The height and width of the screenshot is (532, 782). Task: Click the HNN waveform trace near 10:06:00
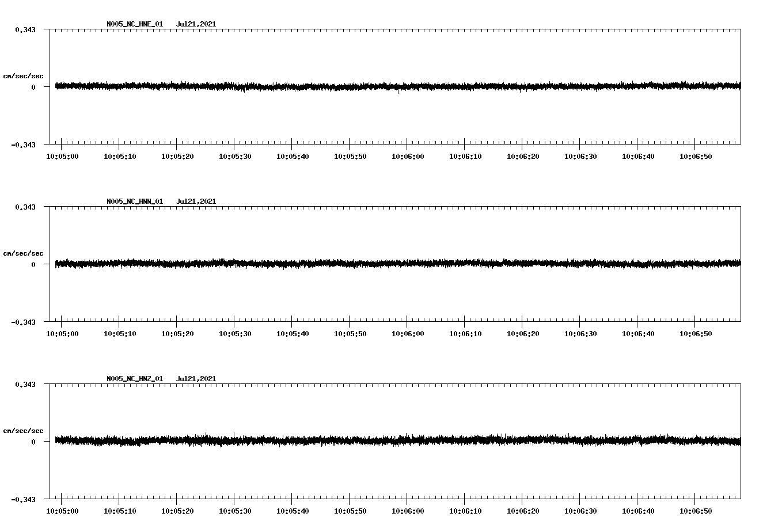[407, 263]
